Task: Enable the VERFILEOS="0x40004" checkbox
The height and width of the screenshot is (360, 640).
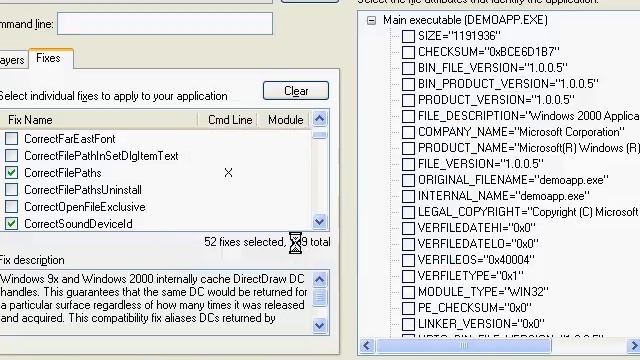Action: [408, 260]
